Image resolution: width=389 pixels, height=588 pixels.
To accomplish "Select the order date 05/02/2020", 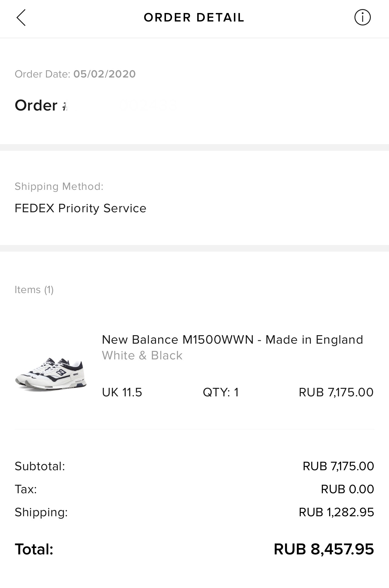I will click(x=105, y=74).
